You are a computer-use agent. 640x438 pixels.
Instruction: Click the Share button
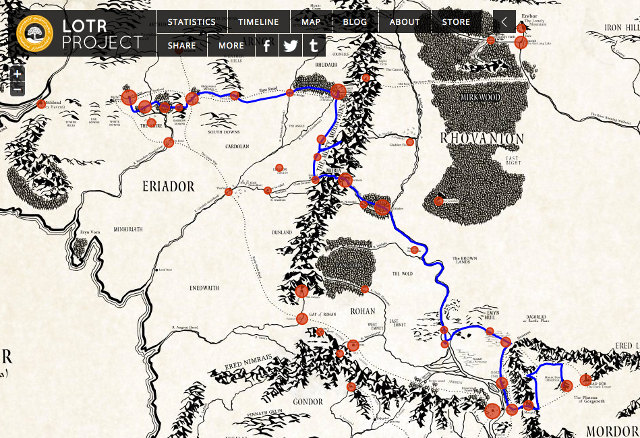coord(182,45)
